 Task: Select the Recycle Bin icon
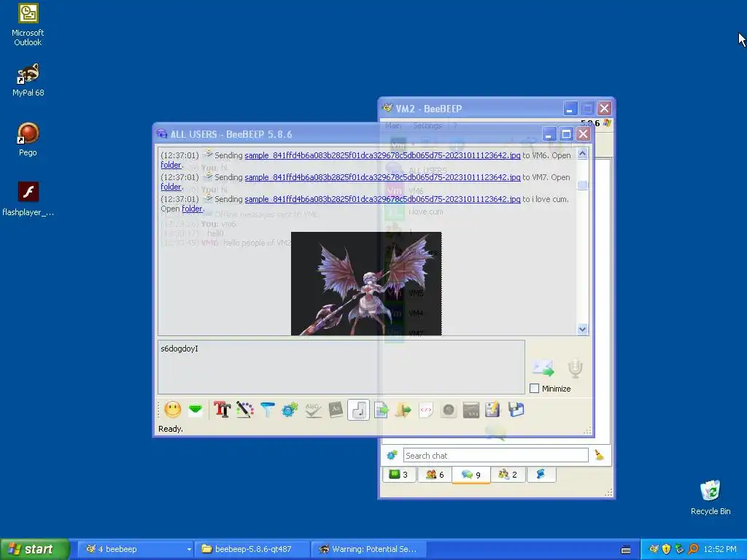(711, 497)
